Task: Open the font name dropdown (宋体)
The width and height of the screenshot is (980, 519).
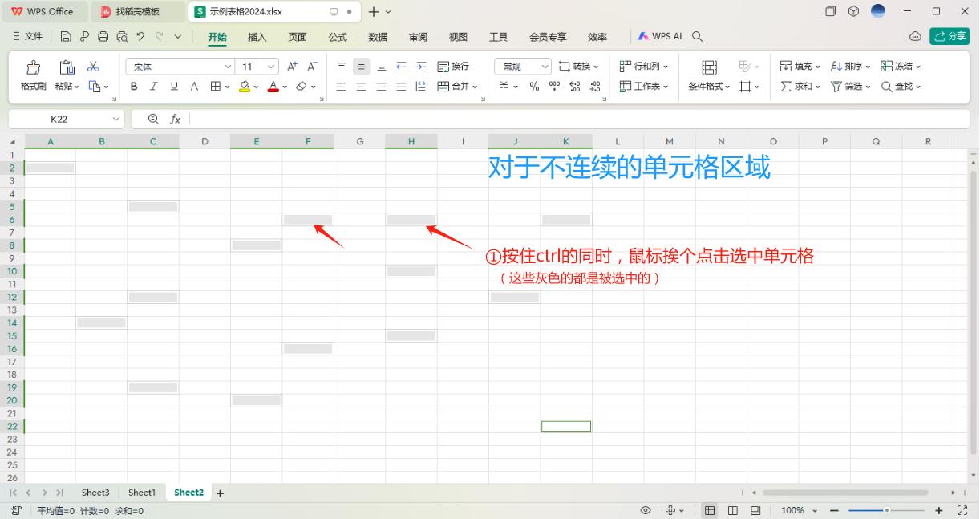Action: point(228,67)
